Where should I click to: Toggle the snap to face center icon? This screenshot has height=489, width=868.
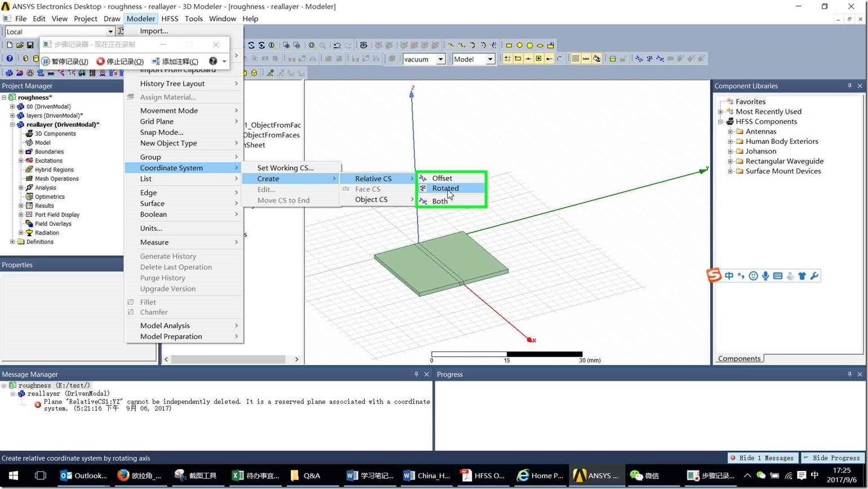coord(538,59)
